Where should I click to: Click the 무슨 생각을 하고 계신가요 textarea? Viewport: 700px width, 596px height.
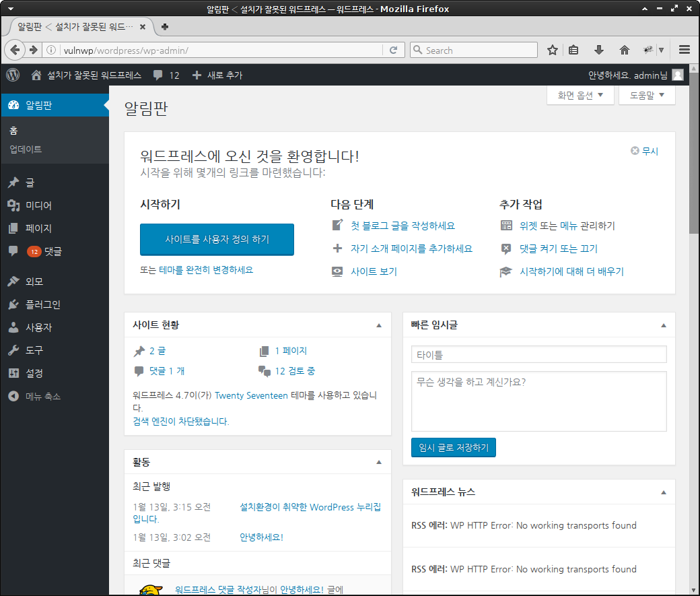point(539,401)
